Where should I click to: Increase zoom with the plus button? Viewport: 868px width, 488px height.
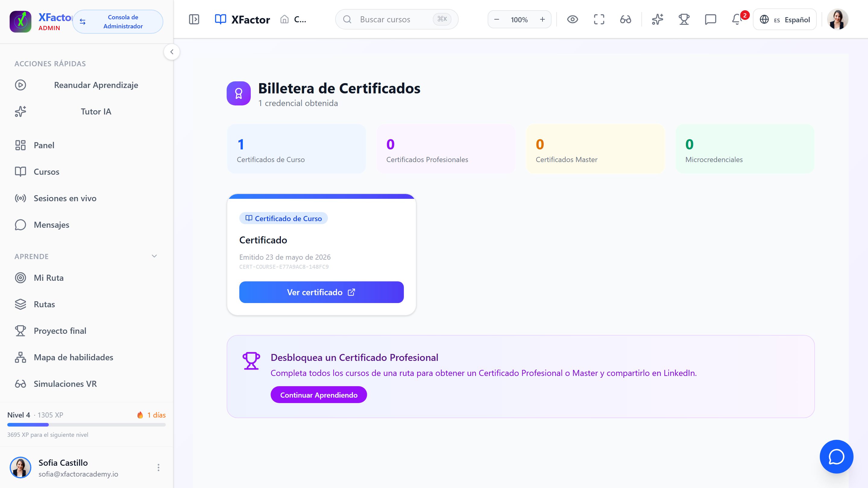[x=542, y=20]
